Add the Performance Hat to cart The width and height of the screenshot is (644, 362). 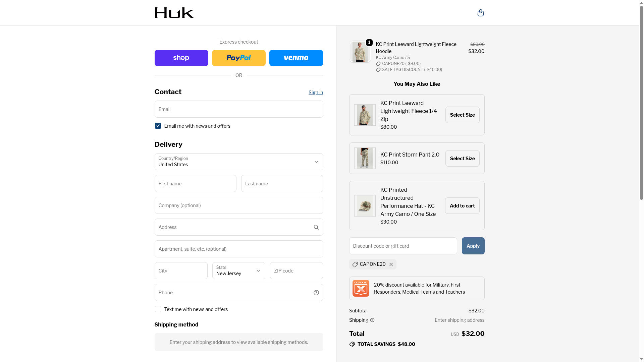[x=462, y=206]
